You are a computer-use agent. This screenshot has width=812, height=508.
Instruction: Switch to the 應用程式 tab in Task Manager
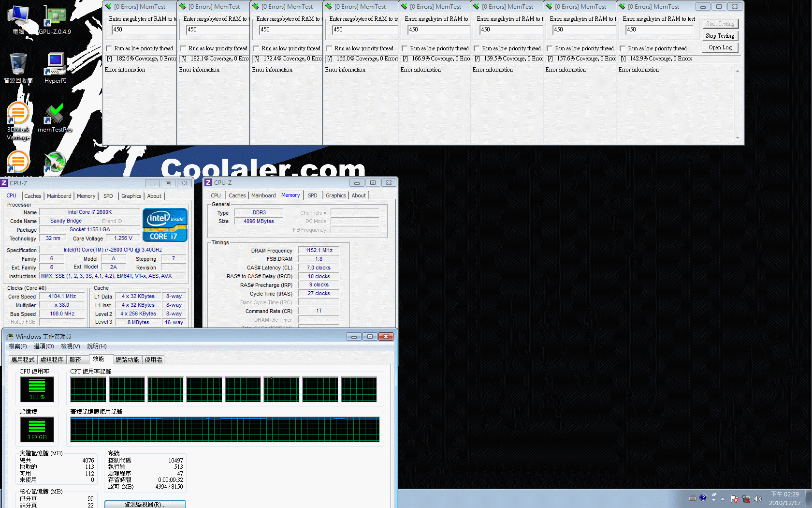tap(23, 360)
